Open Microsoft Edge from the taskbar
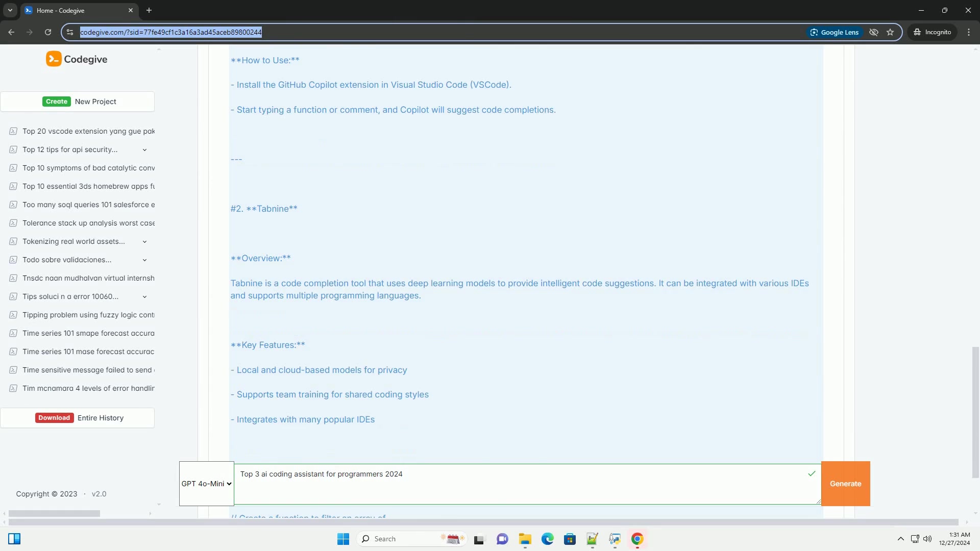The height and width of the screenshot is (551, 980). (548, 539)
